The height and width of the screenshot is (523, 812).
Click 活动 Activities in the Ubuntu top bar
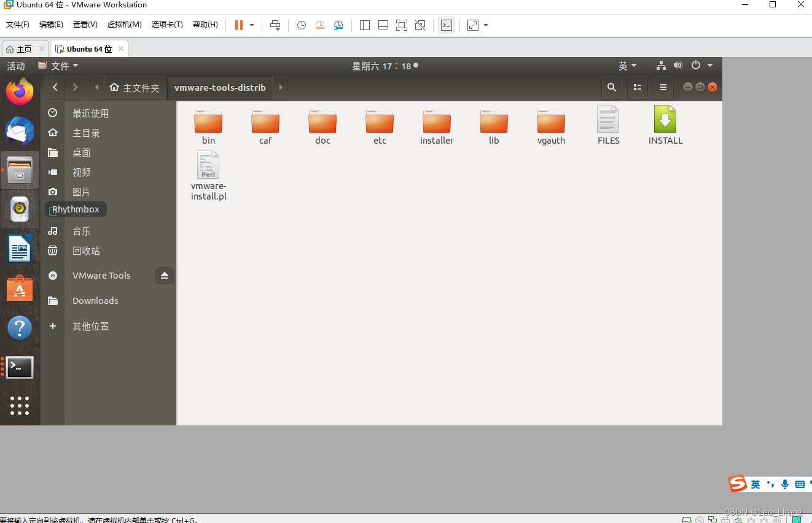16,66
